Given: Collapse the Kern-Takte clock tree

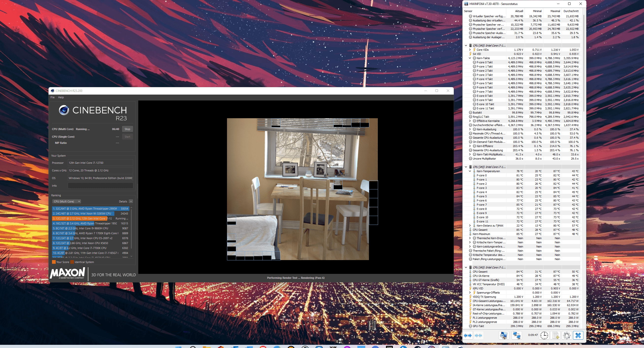Looking at the screenshot, I should [470, 58].
